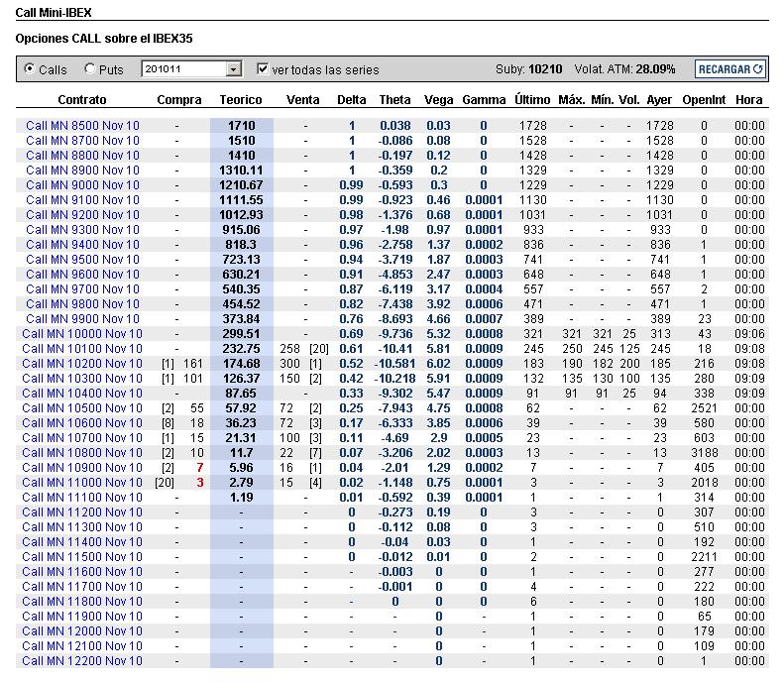Open contract Call MN 10900 Nov 10
The image size is (784, 682).
coord(82,468)
